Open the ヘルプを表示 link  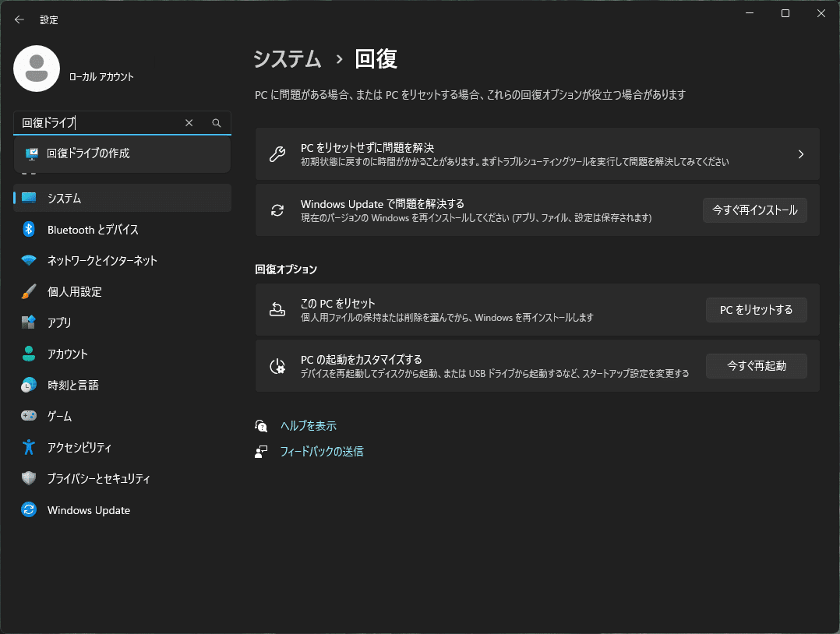309,426
